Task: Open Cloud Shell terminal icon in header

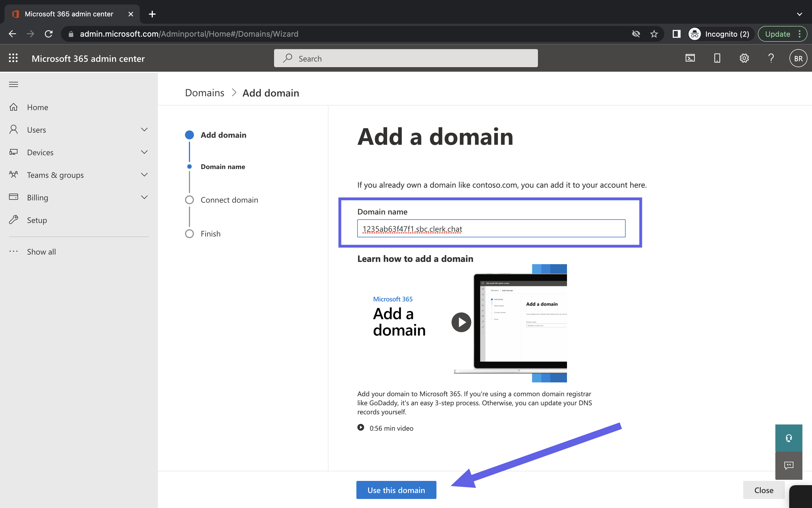Action: (690, 58)
